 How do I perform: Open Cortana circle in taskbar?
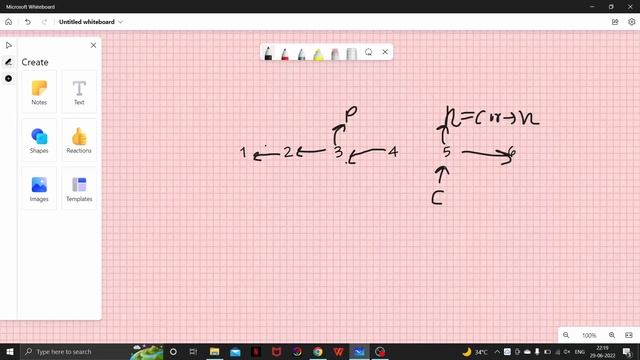click(173, 351)
